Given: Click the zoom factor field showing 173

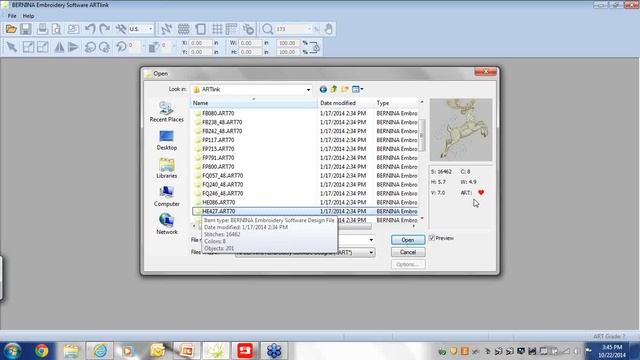Looking at the screenshot, I should (x=293, y=29).
